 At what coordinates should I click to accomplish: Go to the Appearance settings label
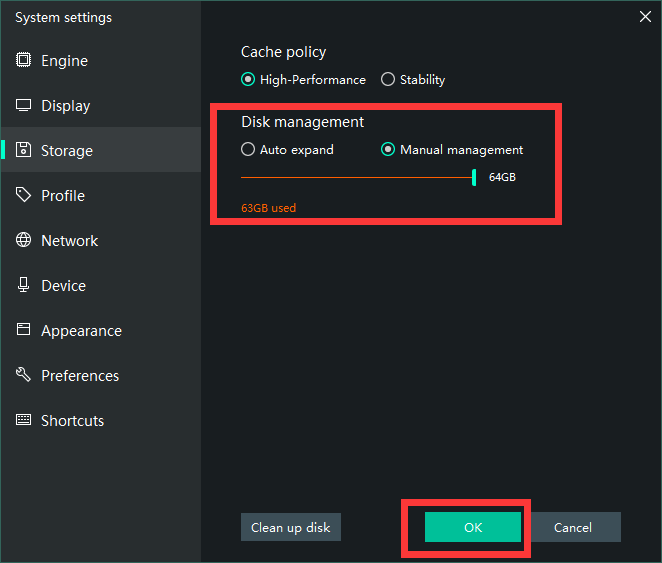81,331
